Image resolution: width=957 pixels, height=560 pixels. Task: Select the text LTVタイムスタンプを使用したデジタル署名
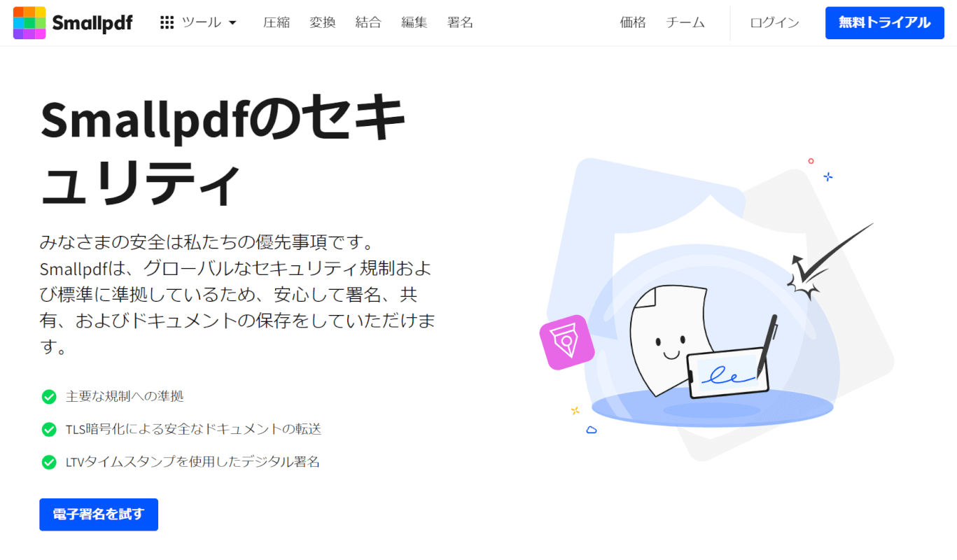(193, 462)
